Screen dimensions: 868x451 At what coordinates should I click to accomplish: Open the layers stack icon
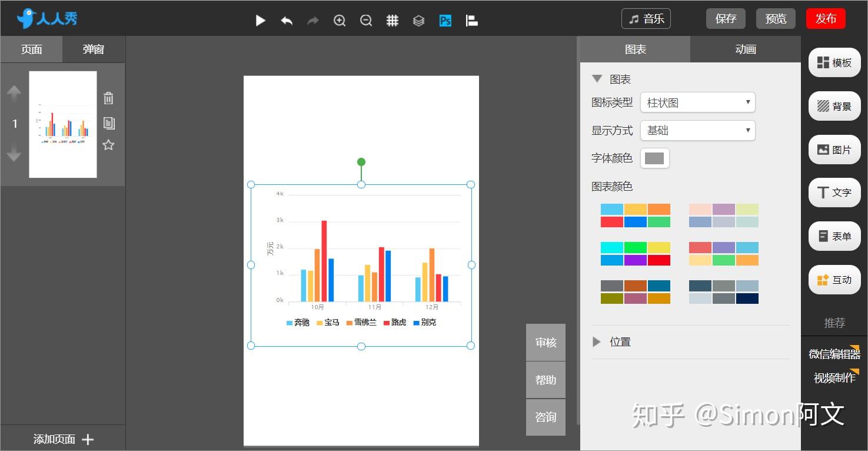click(x=418, y=21)
